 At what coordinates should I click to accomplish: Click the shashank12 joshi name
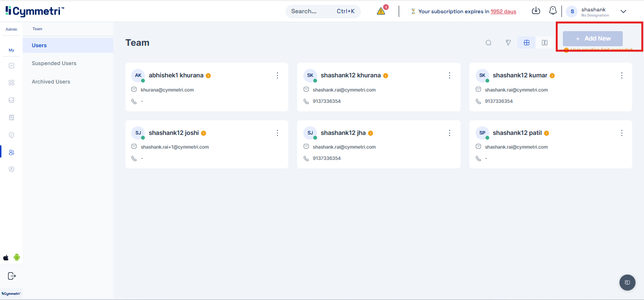point(174,133)
